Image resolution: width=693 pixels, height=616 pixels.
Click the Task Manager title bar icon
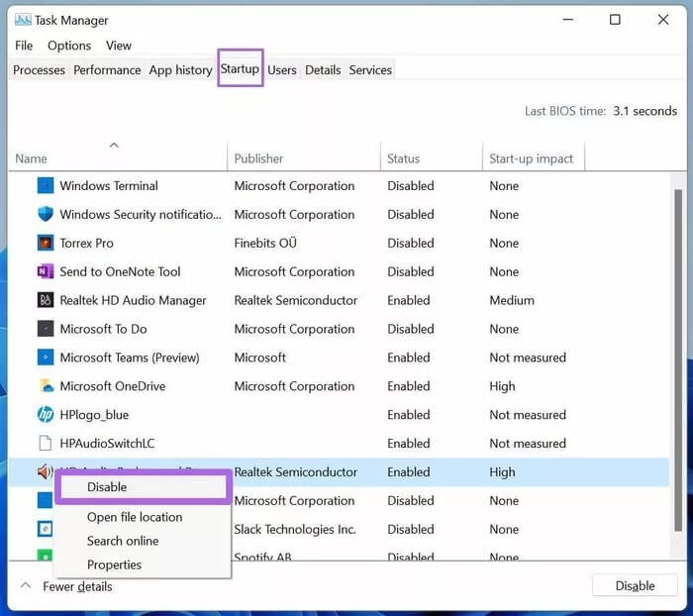pyautogui.click(x=23, y=20)
